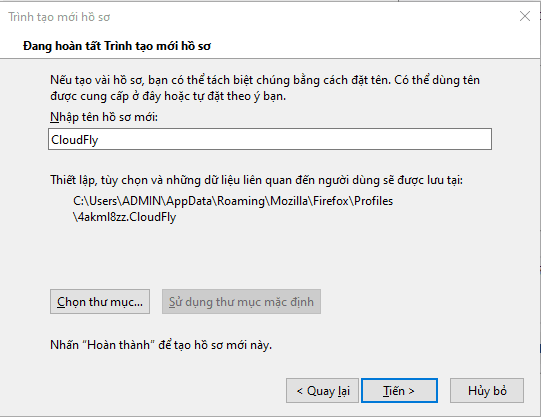Go back with the Quay lại button

pyautogui.click(x=323, y=391)
